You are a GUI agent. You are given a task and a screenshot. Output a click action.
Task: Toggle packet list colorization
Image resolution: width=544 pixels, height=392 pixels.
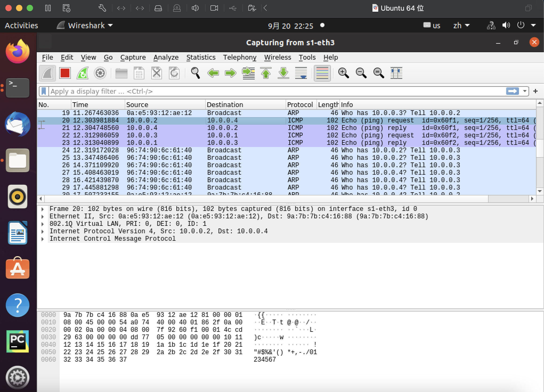(322, 73)
